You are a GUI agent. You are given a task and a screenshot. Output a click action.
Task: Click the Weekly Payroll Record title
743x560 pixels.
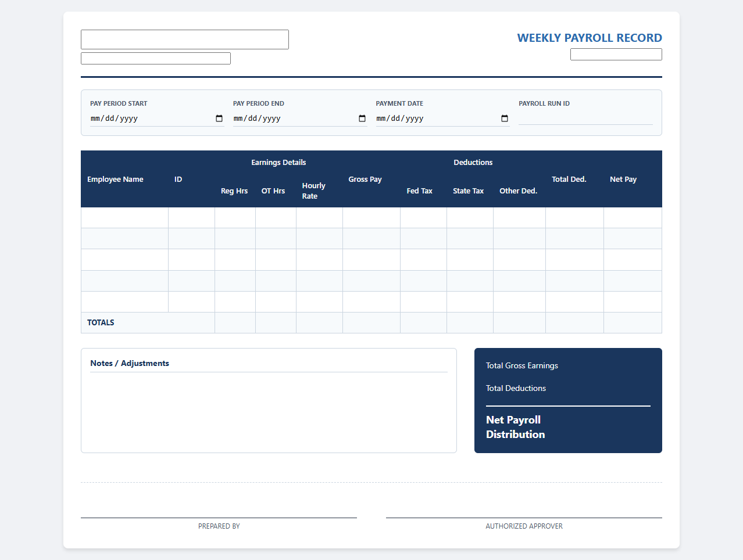pos(590,38)
